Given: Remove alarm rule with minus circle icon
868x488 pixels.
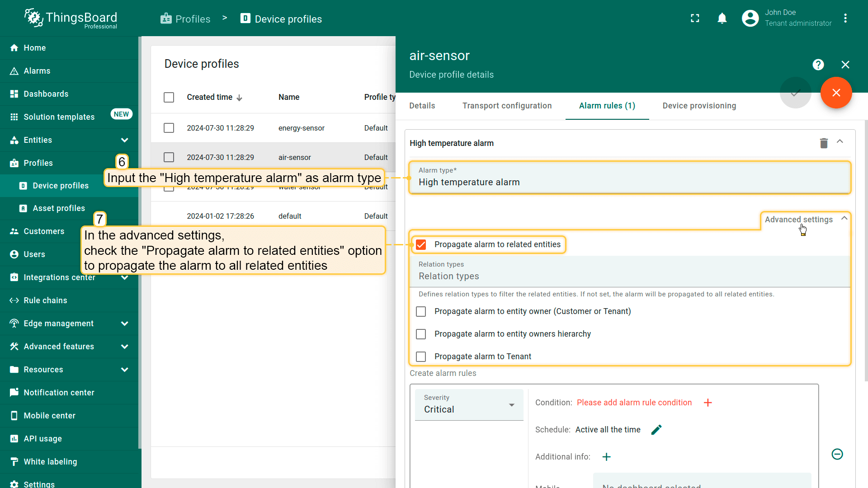Looking at the screenshot, I should pos(837,454).
